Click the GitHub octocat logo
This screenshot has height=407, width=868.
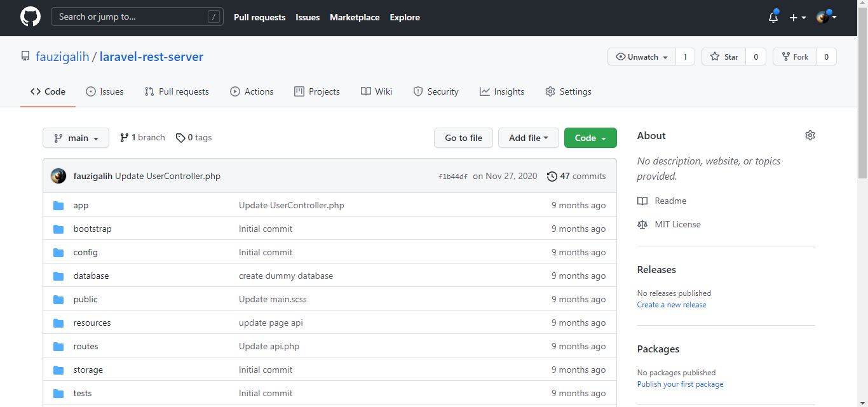pos(31,17)
